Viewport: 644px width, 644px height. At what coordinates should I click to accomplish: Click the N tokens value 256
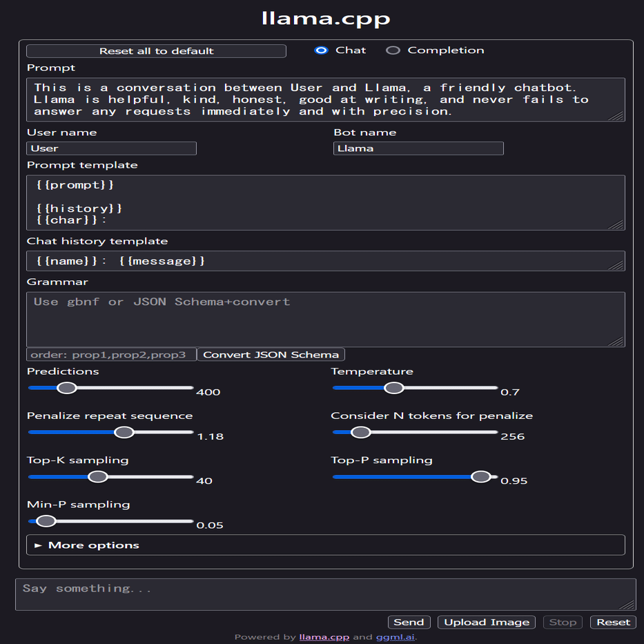(x=513, y=436)
